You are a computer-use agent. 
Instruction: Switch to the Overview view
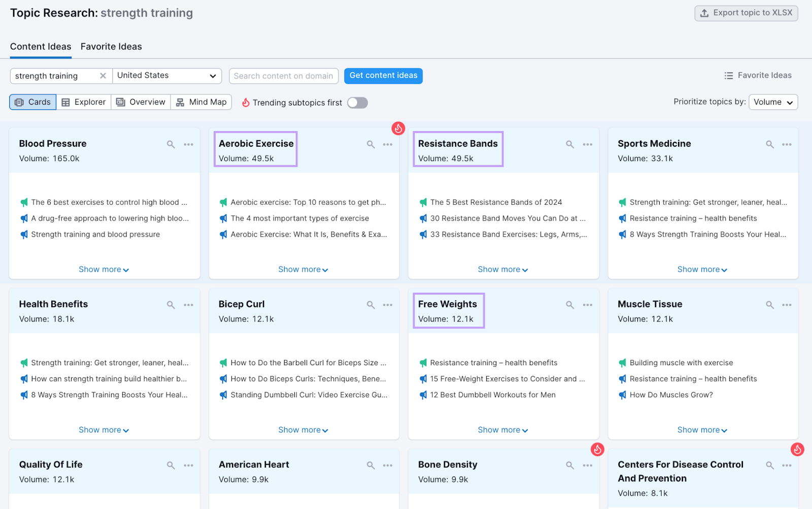[141, 102]
